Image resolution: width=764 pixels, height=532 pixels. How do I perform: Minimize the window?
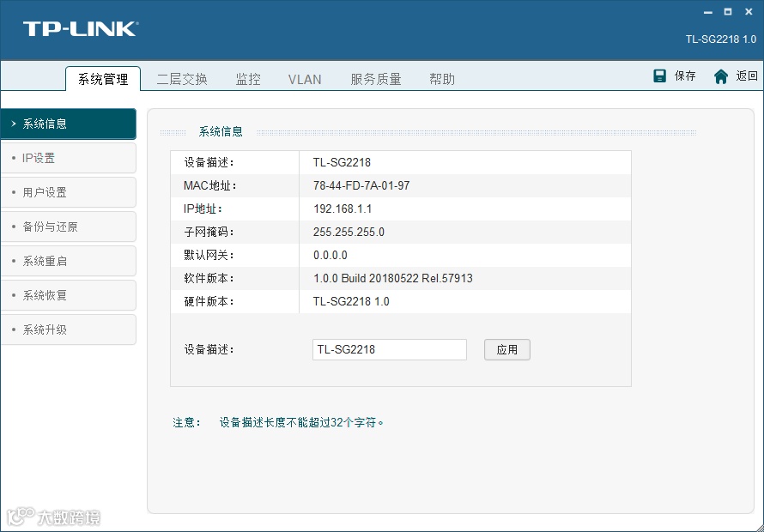[708, 12]
